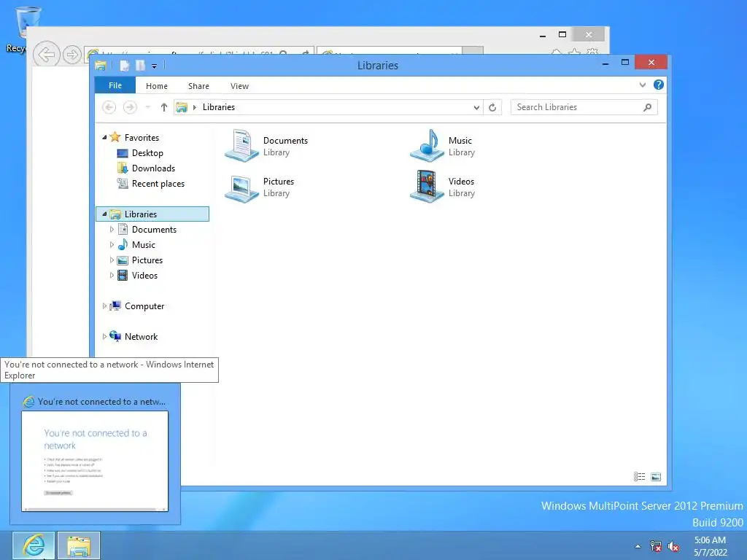Go up one folder level

click(x=164, y=107)
